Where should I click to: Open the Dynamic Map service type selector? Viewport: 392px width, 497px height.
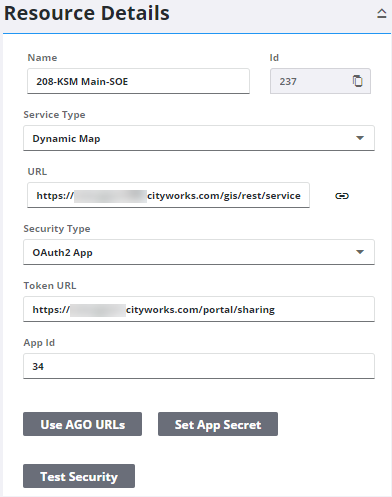click(x=199, y=138)
